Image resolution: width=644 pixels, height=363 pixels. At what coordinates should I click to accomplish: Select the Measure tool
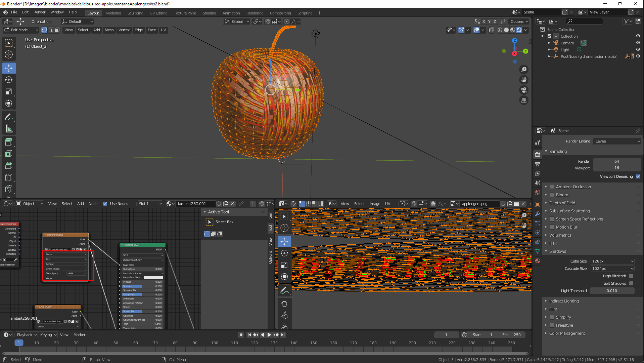coord(9,129)
